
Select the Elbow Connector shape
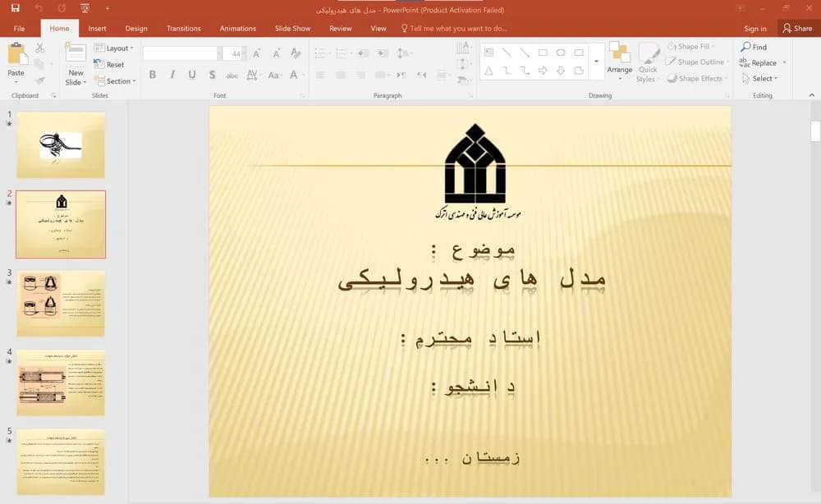point(507,71)
